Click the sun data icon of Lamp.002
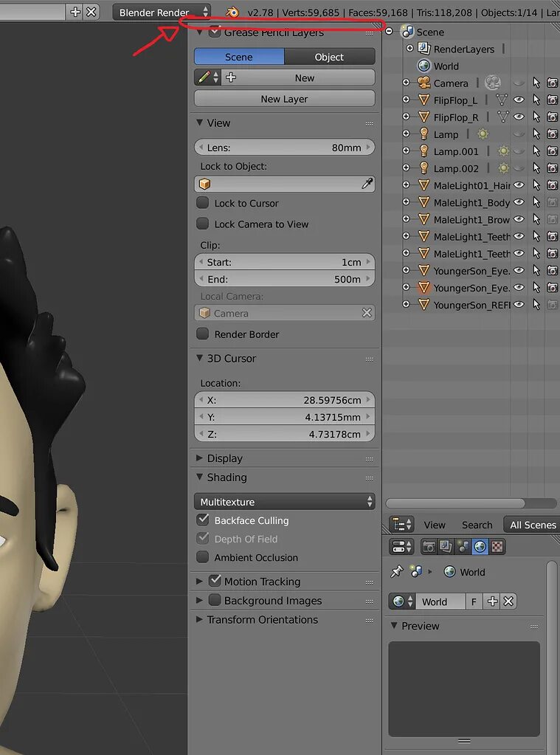 (504, 168)
